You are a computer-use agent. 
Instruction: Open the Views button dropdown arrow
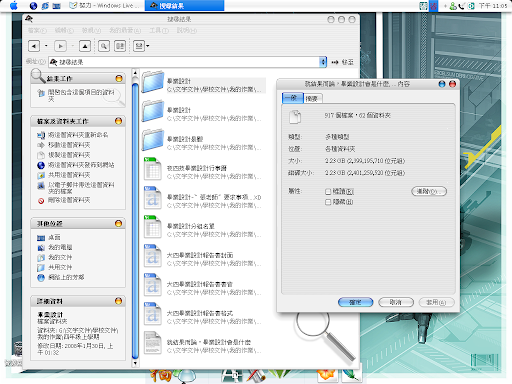[x=148, y=46]
